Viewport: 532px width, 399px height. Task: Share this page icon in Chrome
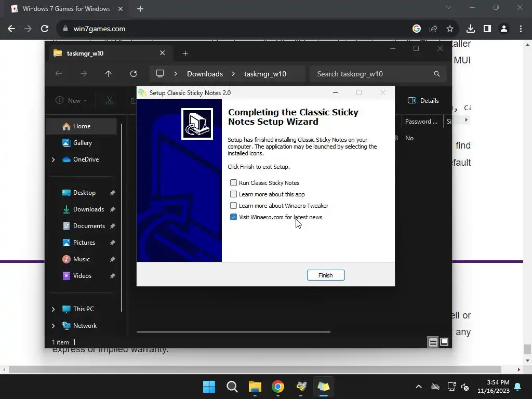433,29
